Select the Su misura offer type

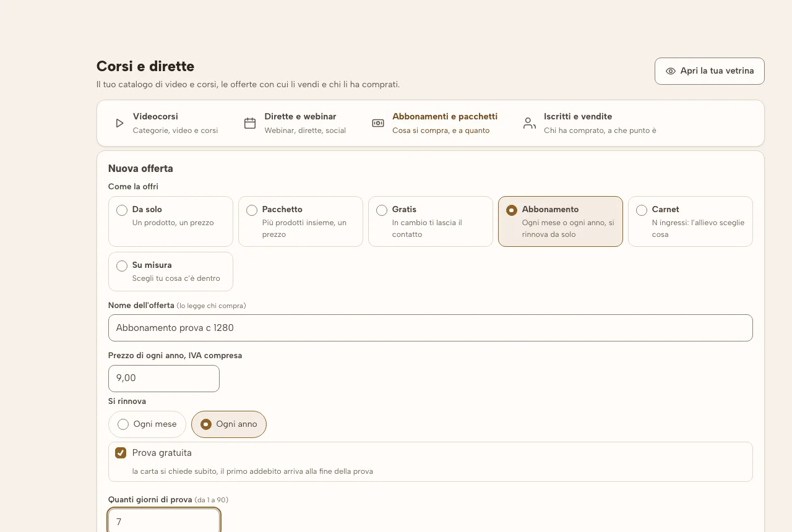(171, 272)
